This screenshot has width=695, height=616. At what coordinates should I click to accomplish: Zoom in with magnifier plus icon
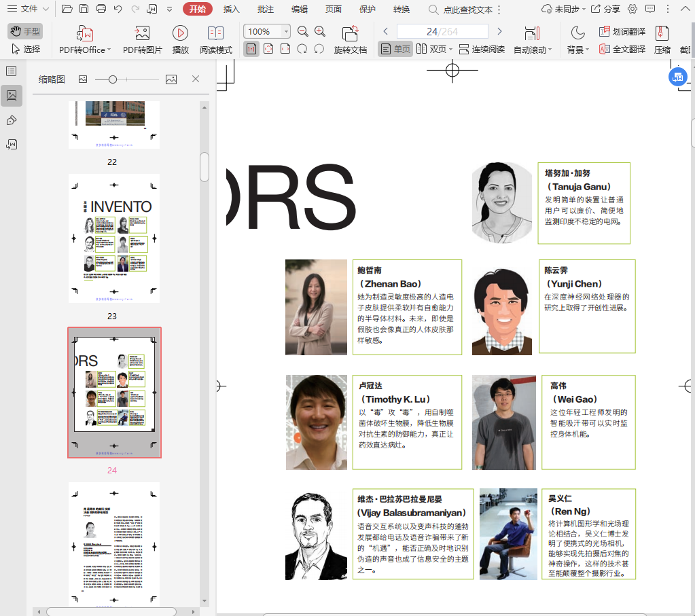tap(320, 31)
